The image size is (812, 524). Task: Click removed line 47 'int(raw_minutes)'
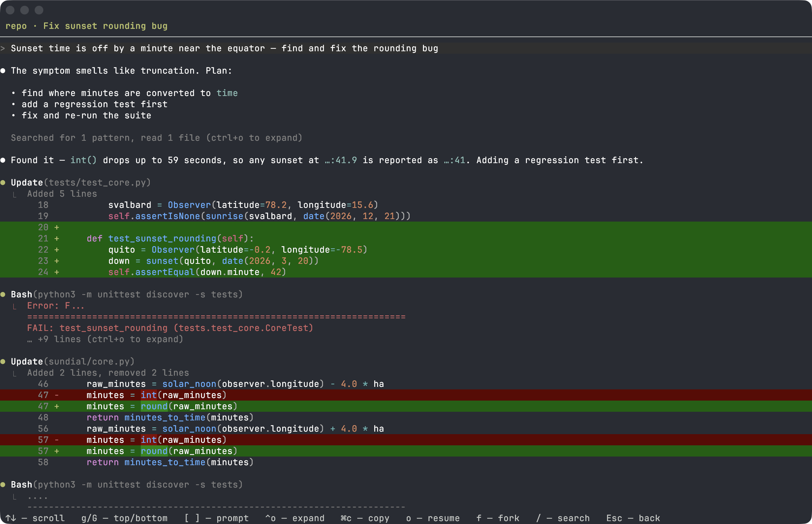click(406, 395)
